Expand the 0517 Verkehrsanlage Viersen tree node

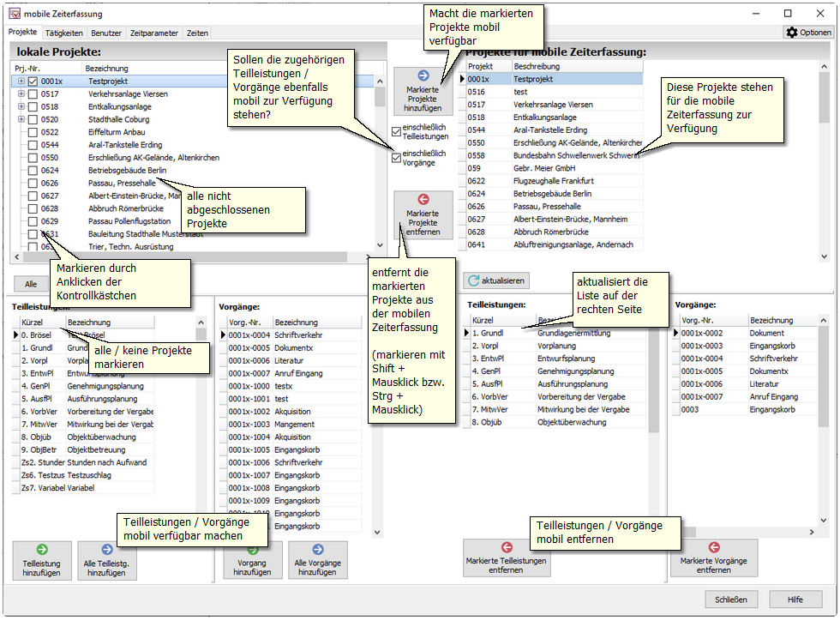pos(21,94)
